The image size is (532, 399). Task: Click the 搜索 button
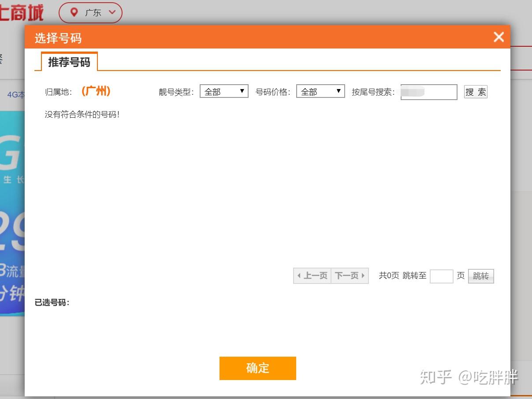476,92
